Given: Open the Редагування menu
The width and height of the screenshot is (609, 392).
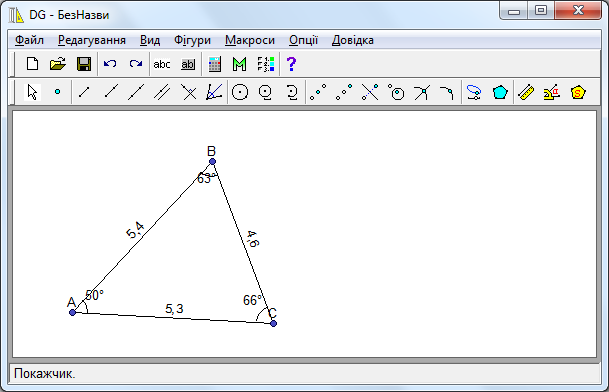Looking at the screenshot, I should coord(92,40).
